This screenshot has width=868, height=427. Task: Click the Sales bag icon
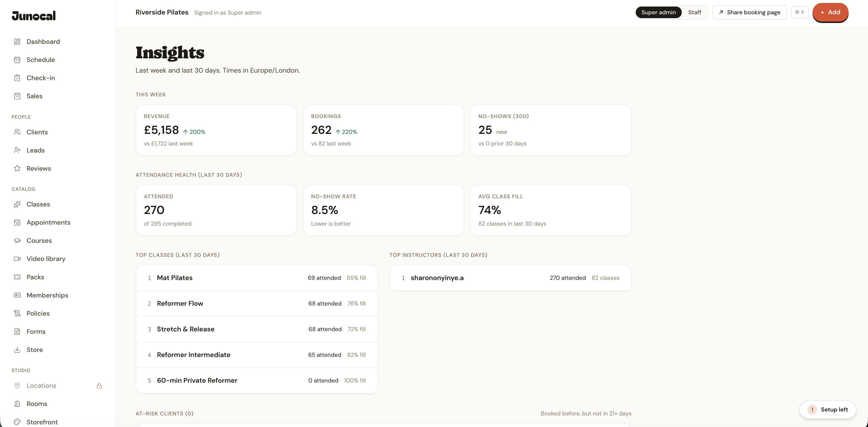pyautogui.click(x=17, y=96)
